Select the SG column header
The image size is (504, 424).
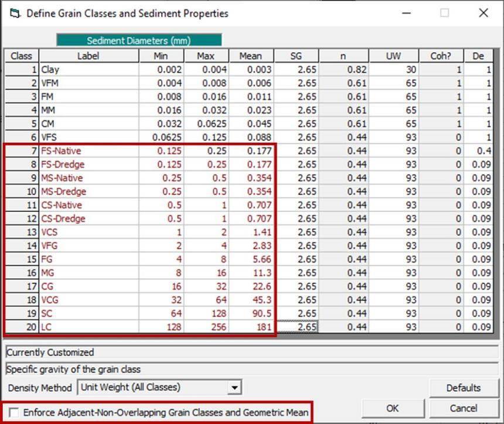point(296,56)
